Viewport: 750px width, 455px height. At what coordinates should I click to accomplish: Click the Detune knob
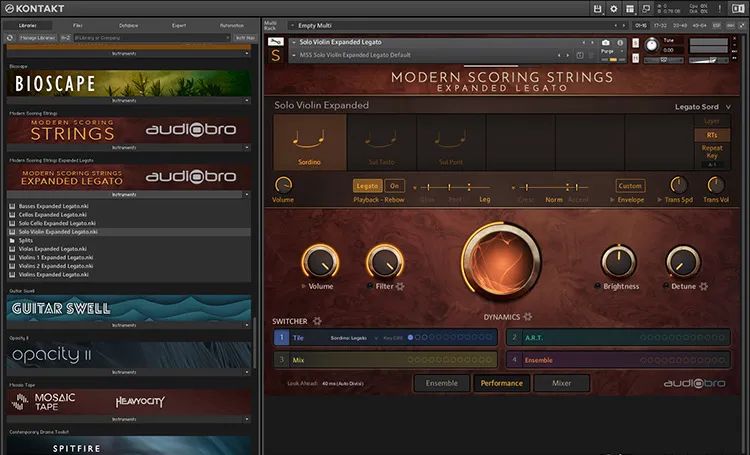click(x=683, y=262)
